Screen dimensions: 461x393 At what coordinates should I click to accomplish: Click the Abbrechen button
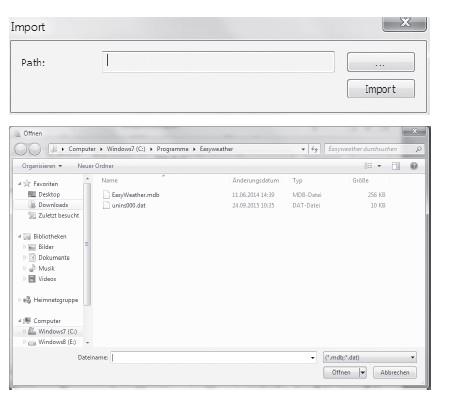[x=395, y=372]
